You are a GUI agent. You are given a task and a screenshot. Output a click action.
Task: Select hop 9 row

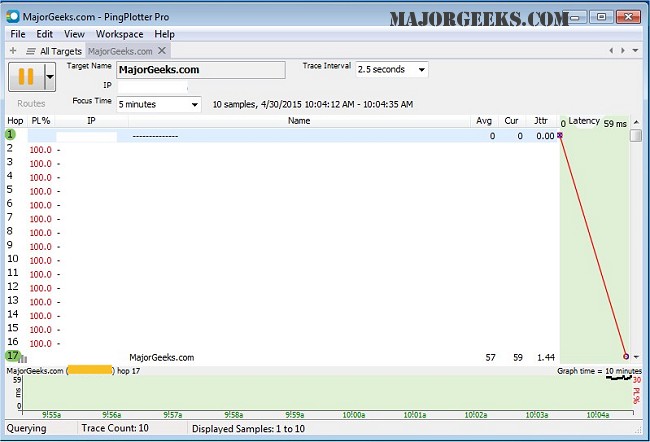[282, 246]
